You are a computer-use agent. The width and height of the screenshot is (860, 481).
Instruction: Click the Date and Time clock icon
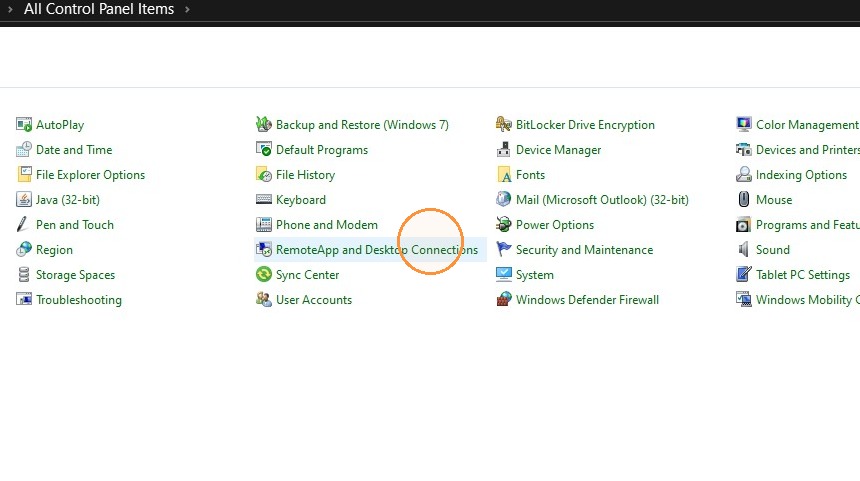pos(24,150)
